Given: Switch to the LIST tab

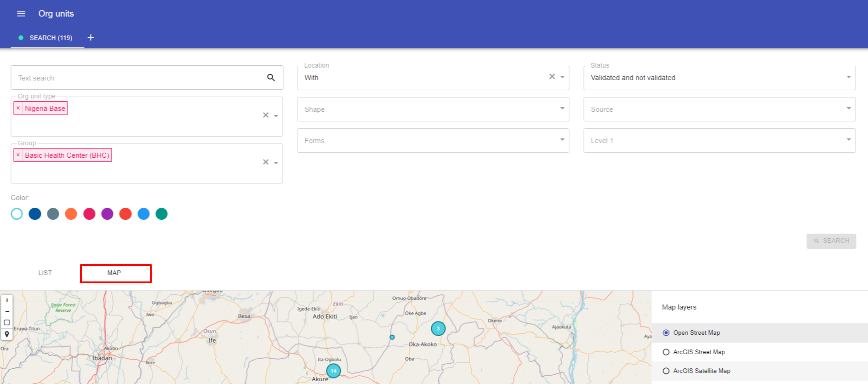Looking at the screenshot, I should click(45, 273).
